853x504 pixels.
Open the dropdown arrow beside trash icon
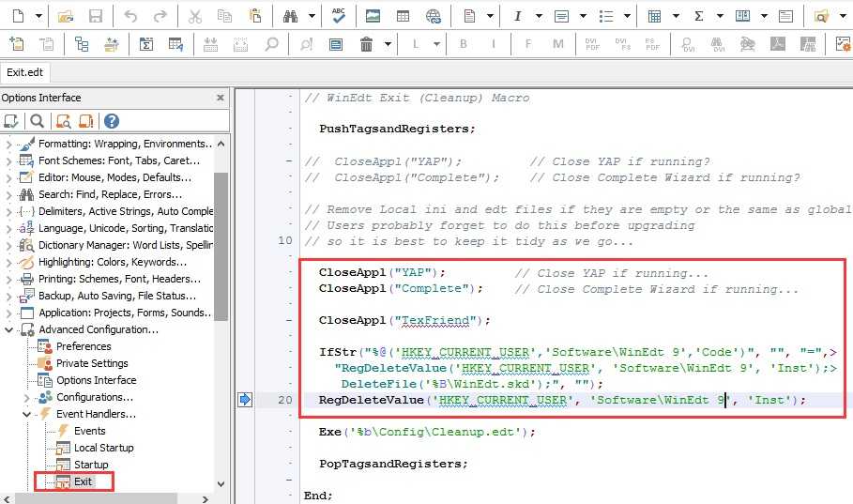(x=388, y=44)
